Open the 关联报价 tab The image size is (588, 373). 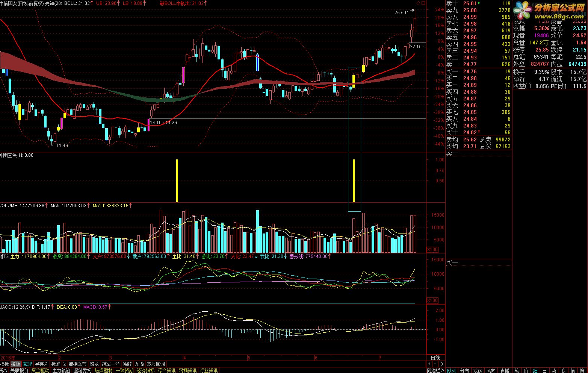pyautogui.click(x=19, y=370)
